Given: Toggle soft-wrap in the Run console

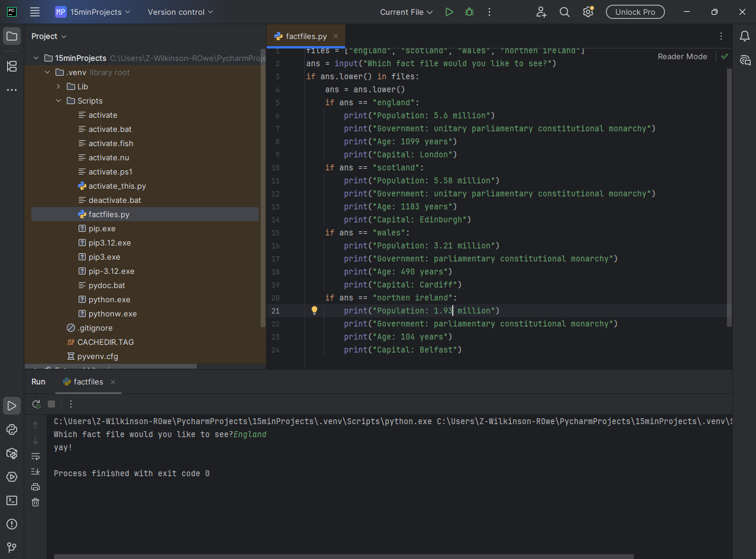Looking at the screenshot, I should point(35,456).
